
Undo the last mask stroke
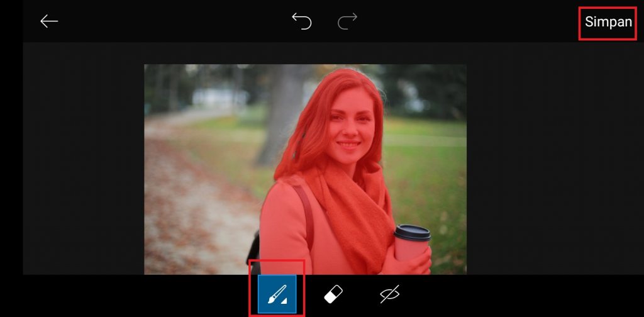click(x=302, y=21)
